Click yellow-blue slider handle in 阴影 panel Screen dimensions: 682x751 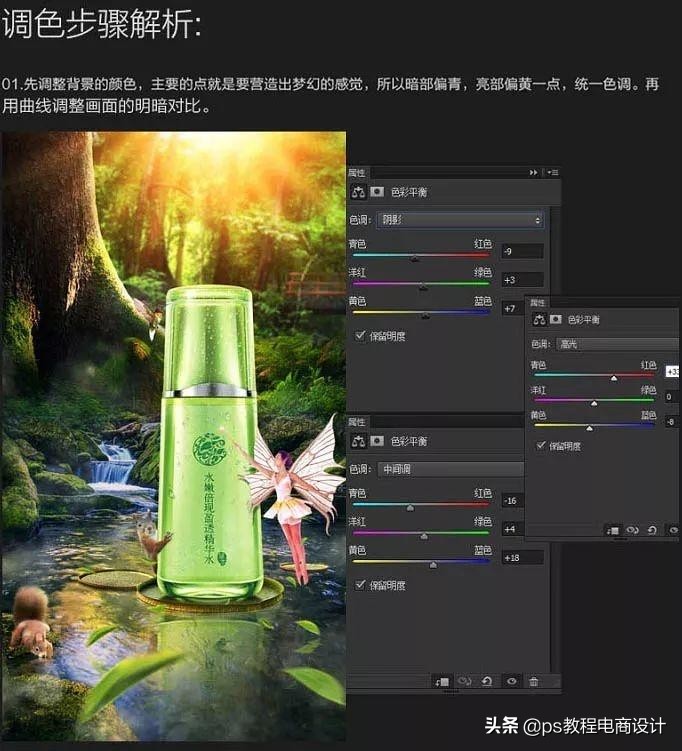[426, 316]
